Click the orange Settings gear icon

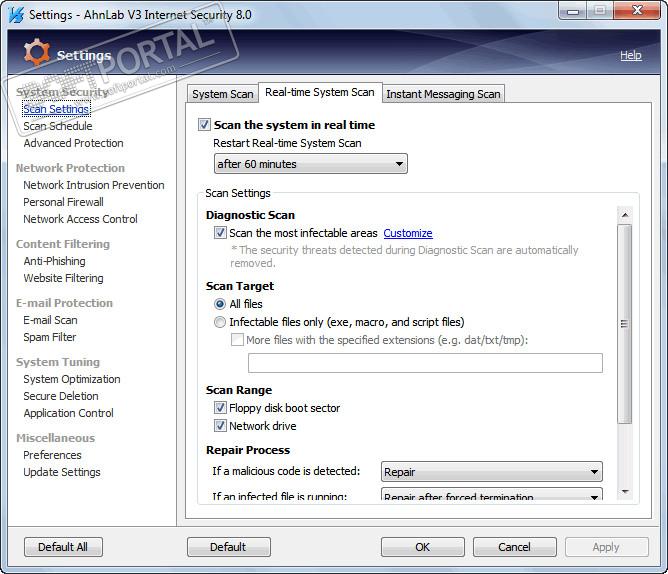[x=37, y=53]
